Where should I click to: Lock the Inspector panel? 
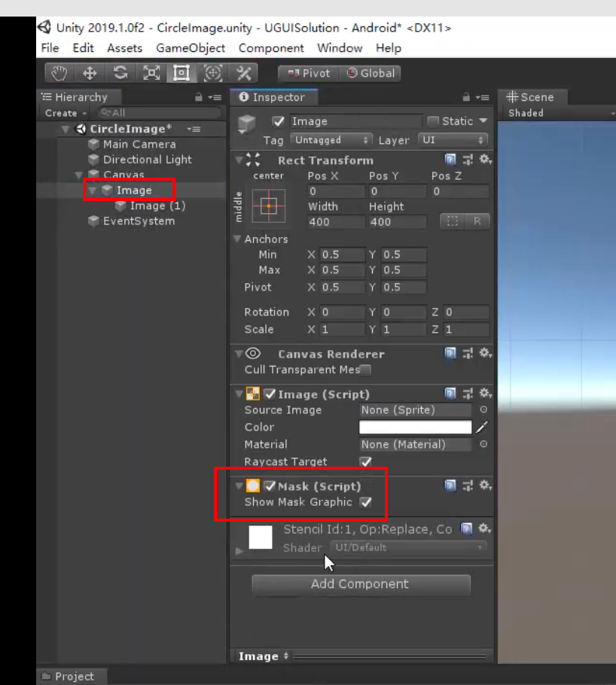(466, 97)
